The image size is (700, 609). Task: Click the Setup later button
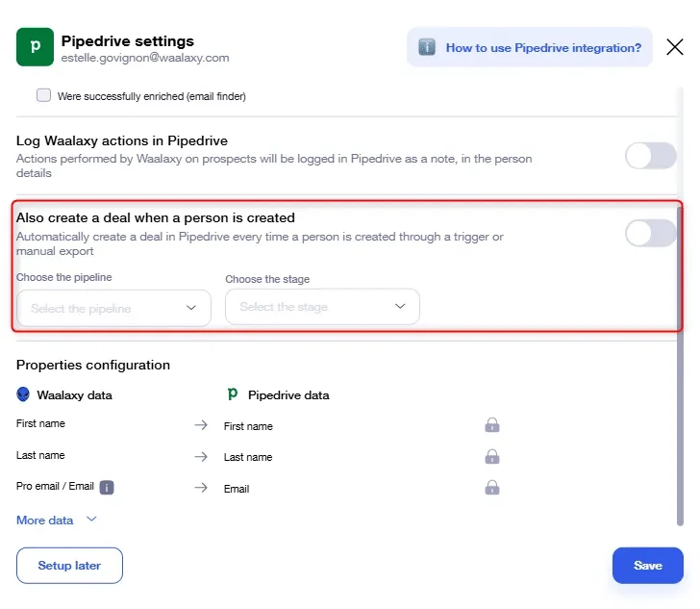pyautogui.click(x=69, y=565)
